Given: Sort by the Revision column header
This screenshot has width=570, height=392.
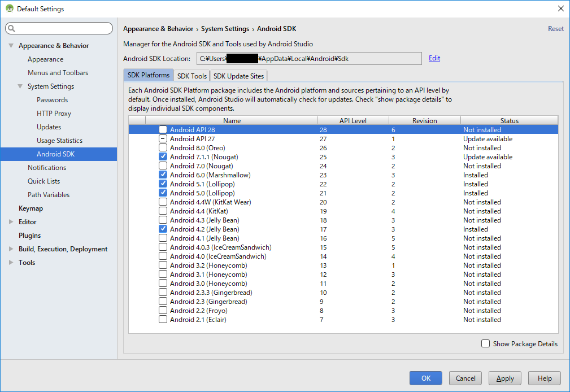Looking at the screenshot, I should [x=425, y=120].
